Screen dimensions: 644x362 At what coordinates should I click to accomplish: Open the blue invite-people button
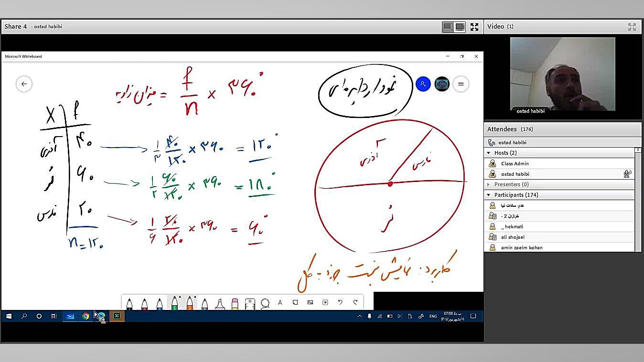click(x=423, y=84)
